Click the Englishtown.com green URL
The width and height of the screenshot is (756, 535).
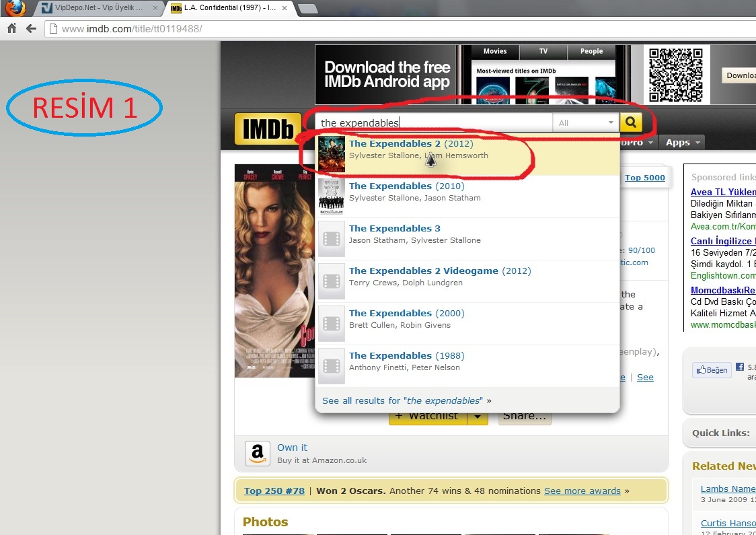723,276
